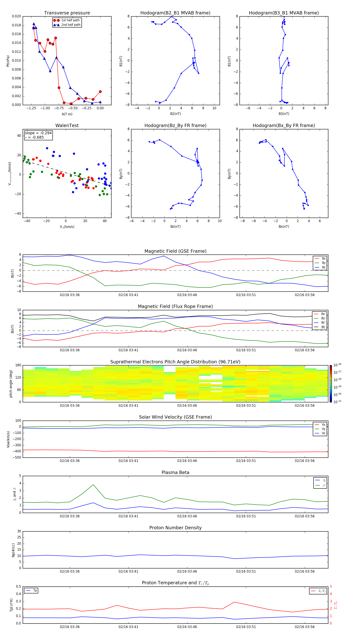This screenshot has width=351, height=644.
Task: Click the 'B2(nT)' x-axis label
Action: [175, 114]
